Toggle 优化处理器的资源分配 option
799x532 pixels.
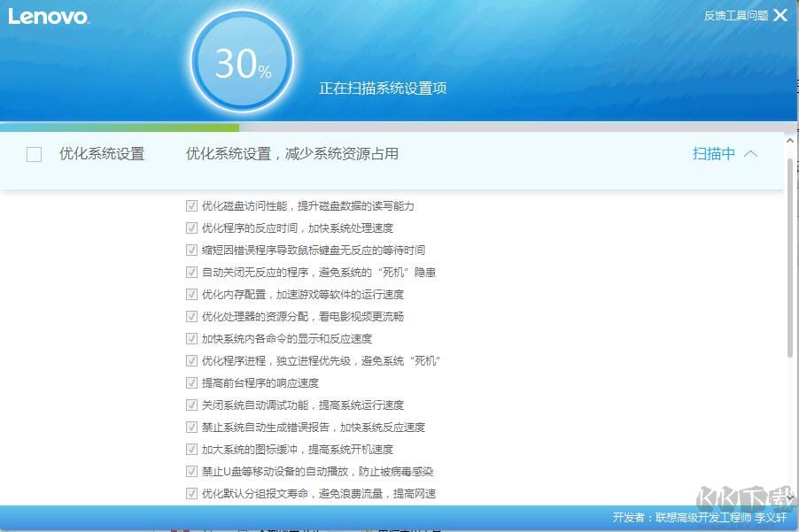click(191, 315)
